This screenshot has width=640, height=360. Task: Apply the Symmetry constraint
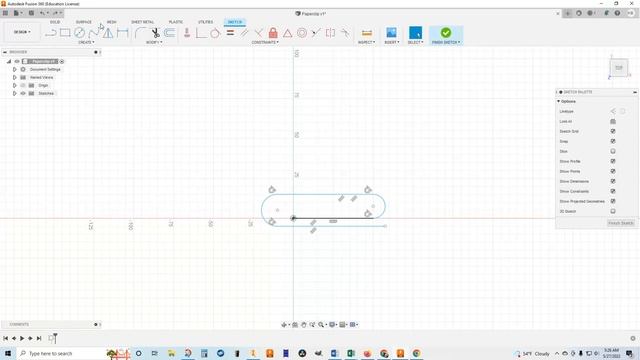tap(330, 33)
